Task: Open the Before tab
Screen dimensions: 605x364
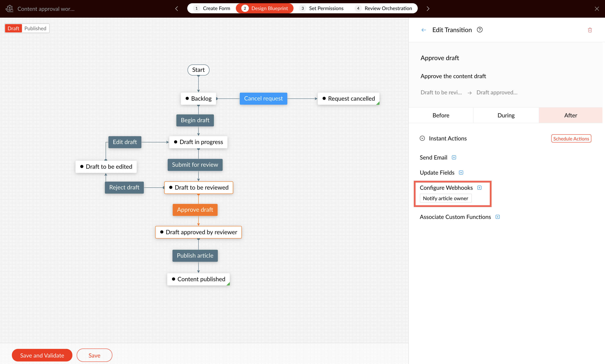Action: coord(441,115)
